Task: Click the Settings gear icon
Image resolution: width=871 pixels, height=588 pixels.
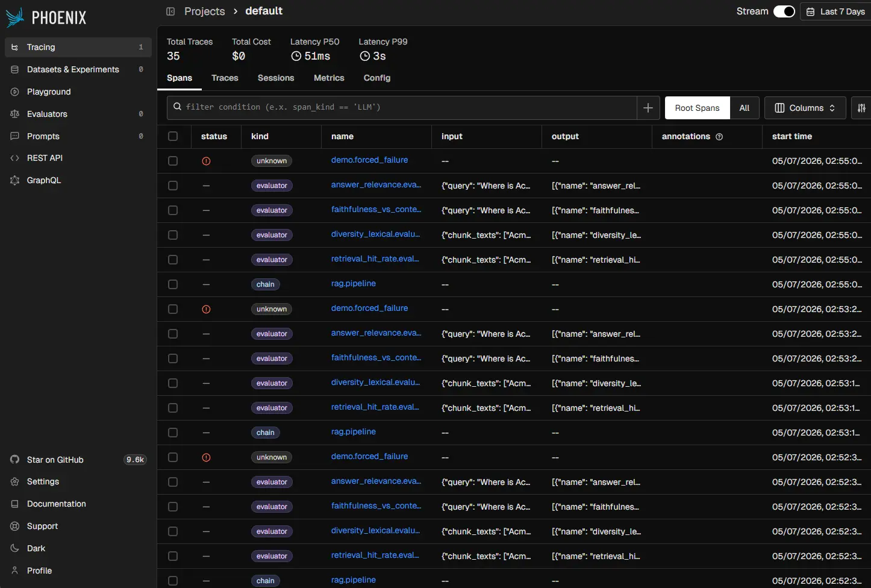Action: (15, 481)
